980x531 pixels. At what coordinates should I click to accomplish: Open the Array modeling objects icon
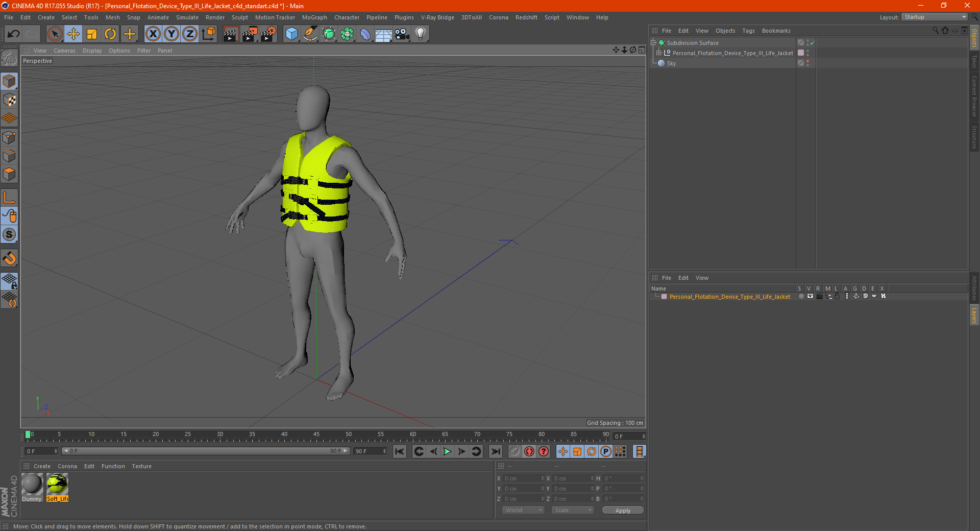[x=347, y=34]
